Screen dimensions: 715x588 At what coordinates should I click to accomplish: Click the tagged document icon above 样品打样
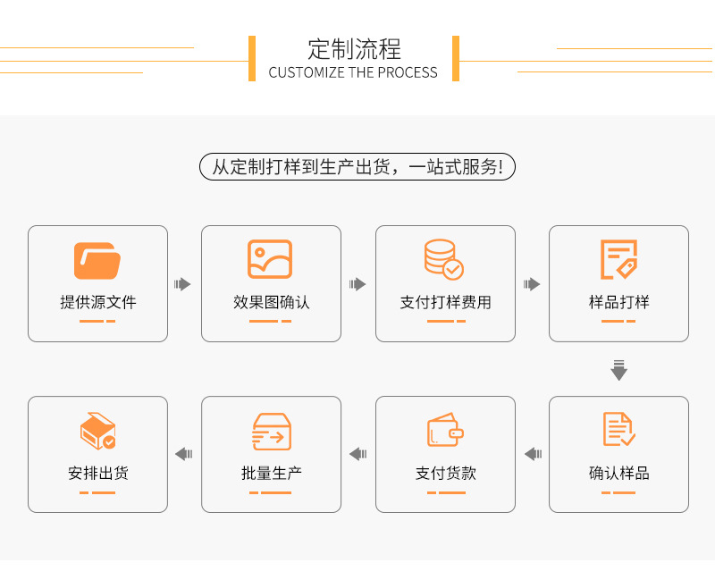pyautogui.click(x=618, y=259)
